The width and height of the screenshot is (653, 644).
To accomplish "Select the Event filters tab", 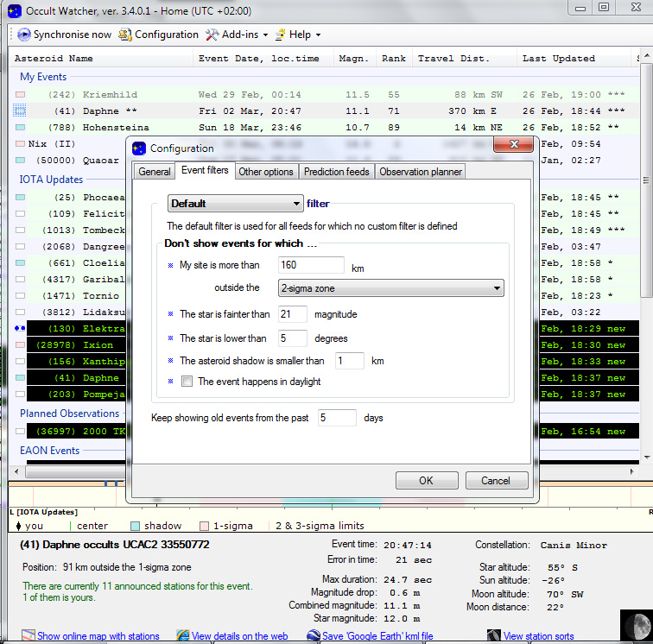I will [x=205, y=170].
